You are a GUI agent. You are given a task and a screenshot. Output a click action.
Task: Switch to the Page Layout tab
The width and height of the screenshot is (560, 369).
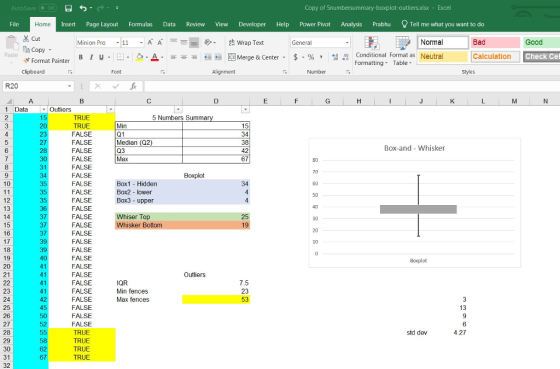(102, 24)
